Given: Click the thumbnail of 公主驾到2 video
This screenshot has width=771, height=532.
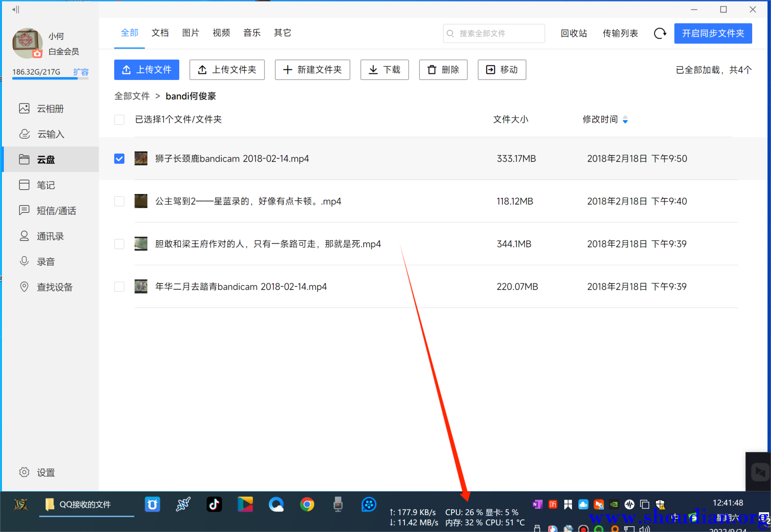Looking at the screenshot, I should (x=141, y=201).
